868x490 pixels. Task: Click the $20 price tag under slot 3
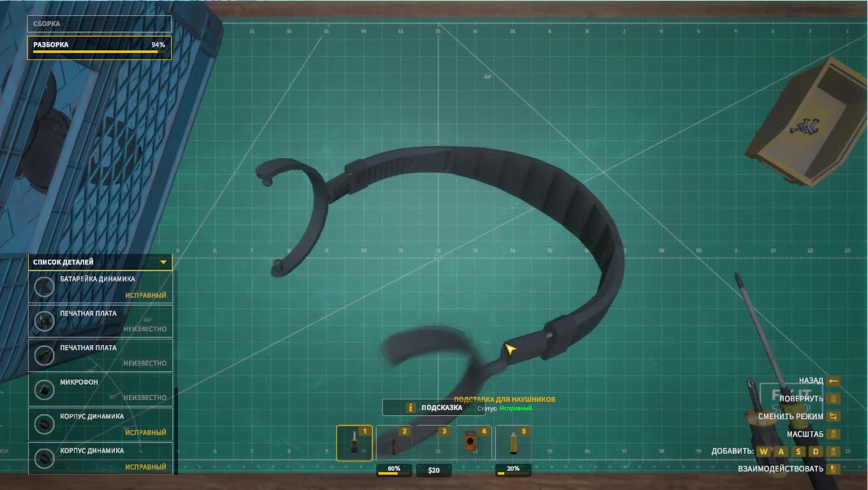point(433,470)
